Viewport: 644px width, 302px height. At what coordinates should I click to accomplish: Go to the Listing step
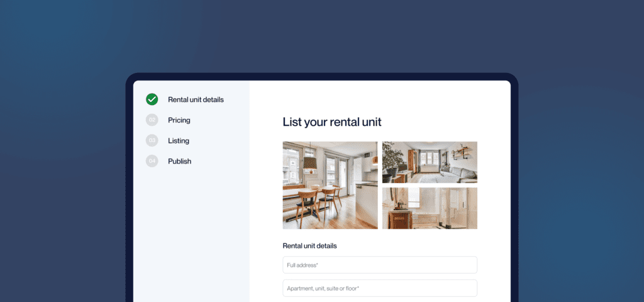point(179,140)
